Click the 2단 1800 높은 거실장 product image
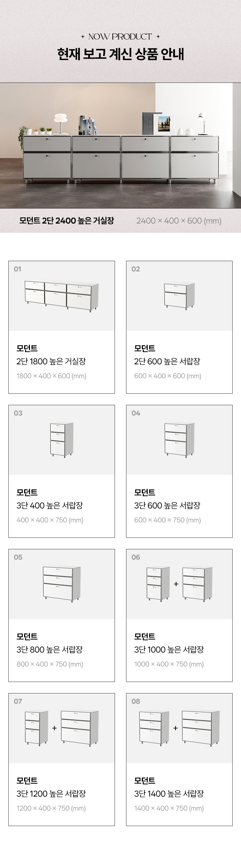This screenshot has width=241, height=868. [x=61, y=296]
